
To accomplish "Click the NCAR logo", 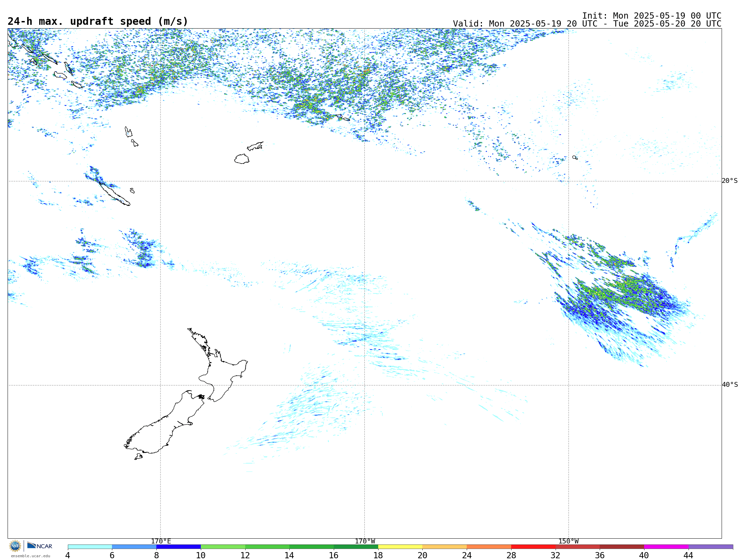I will (x=40, y=546).
